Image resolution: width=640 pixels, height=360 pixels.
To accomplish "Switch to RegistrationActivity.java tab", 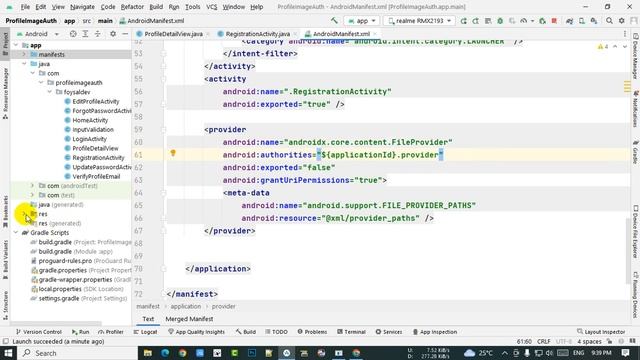I will pos(258,34).
